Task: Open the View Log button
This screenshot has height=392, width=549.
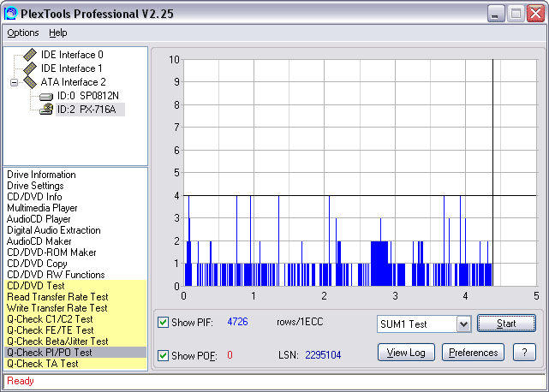Action: [406, 353]
